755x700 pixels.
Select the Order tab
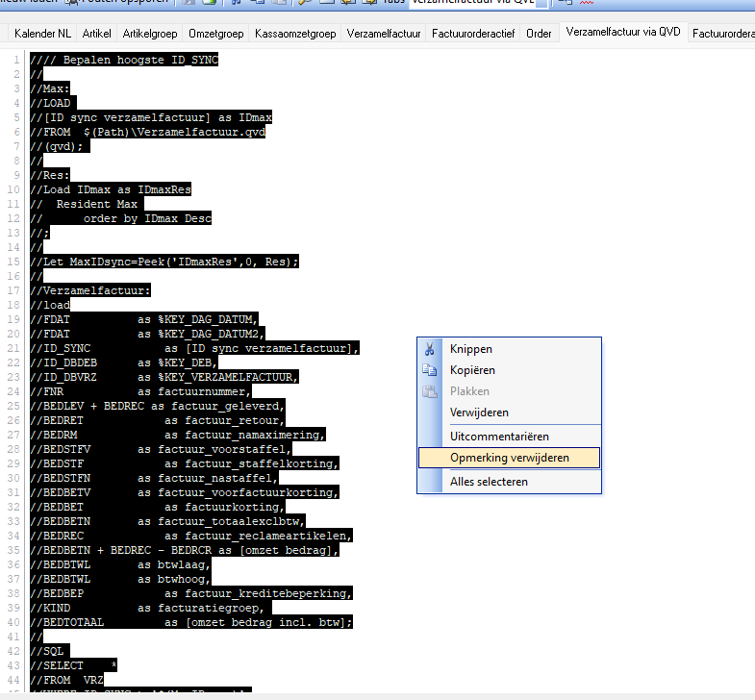tap(539, 34)
